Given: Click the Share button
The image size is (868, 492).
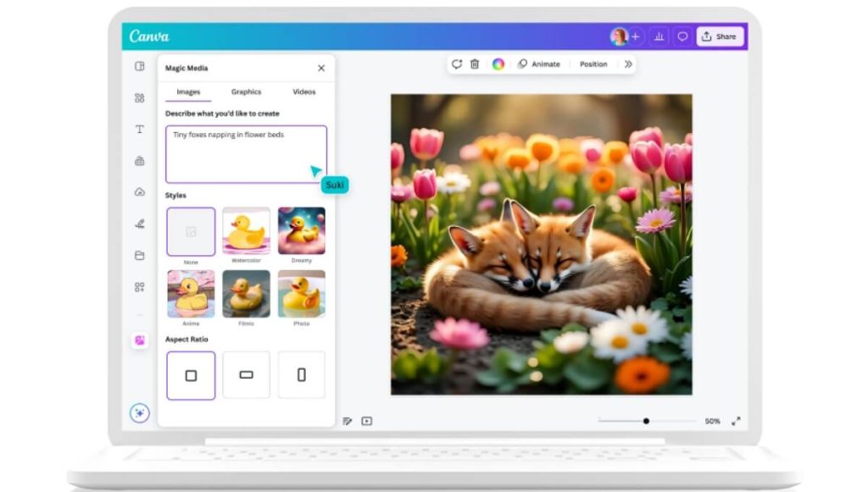Looking at the screenshot, I should (x=719, y=36).
